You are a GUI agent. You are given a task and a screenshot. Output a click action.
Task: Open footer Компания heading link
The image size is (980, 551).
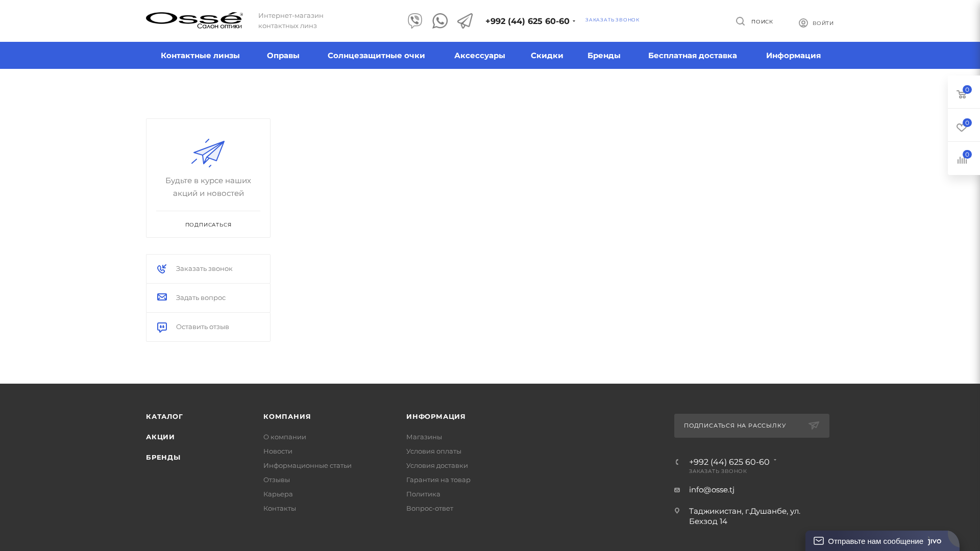(287, 417)
